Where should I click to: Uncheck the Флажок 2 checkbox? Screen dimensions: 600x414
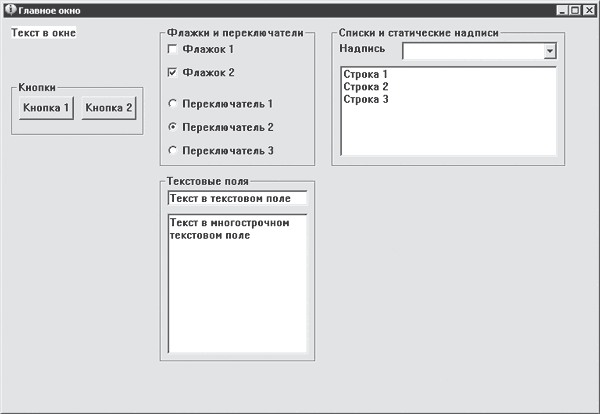coord(173,73)
